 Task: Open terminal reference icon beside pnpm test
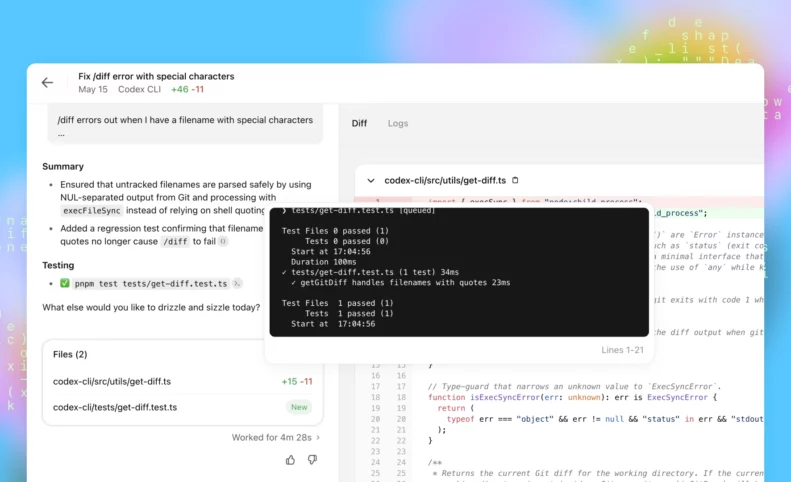(237, 284)
